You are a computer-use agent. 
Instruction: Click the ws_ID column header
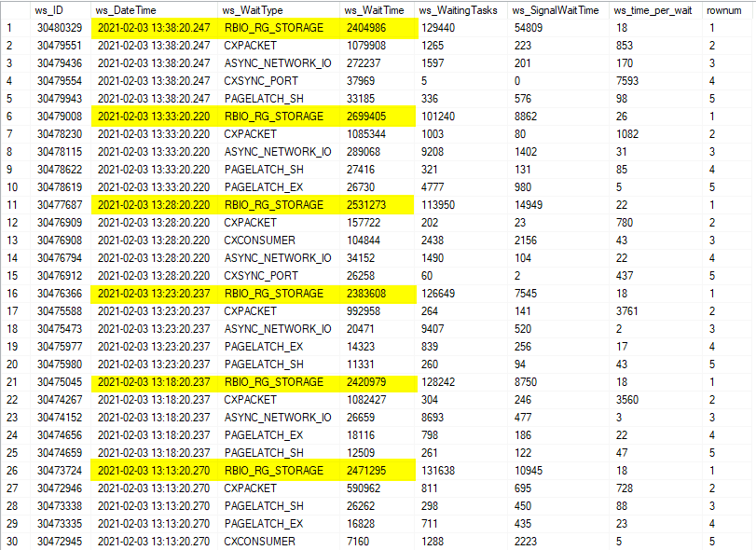point(48,10)
